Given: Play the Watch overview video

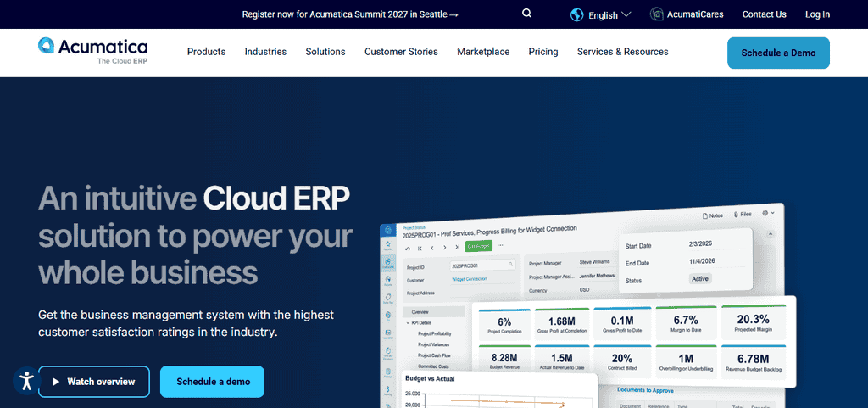Looking at the screenshot, I should pyautogui.click(x=94, y=382).
